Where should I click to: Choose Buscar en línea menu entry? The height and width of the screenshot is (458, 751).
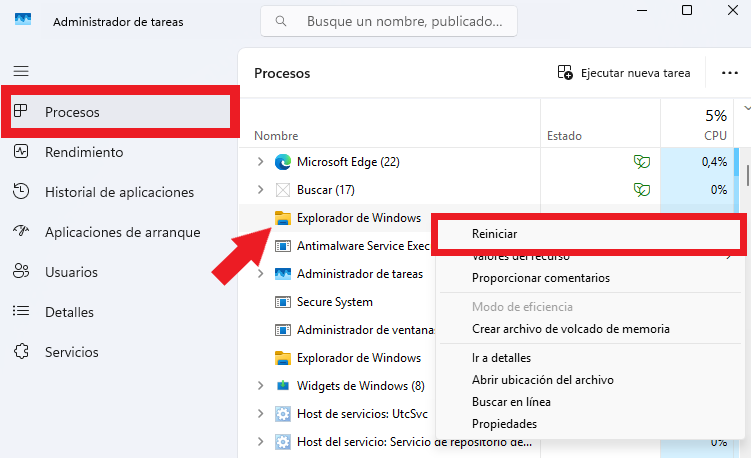tap(511, 402)
